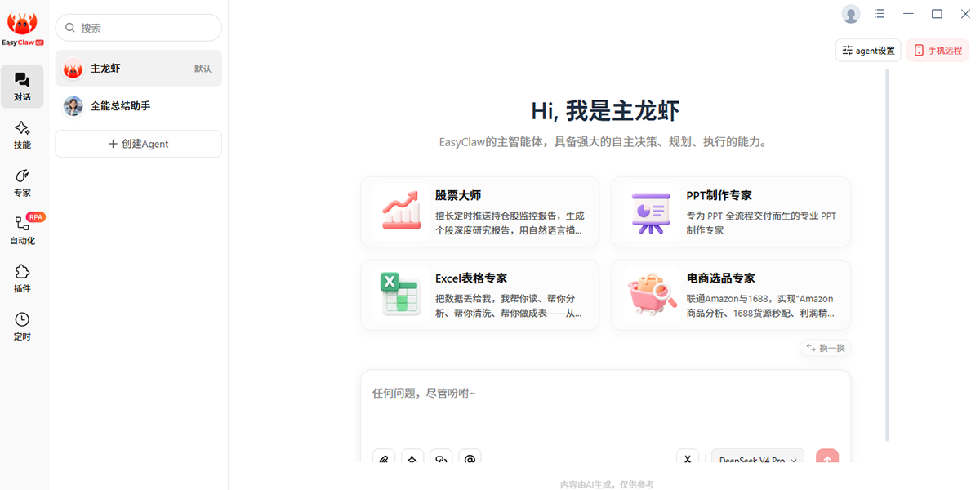Screen dimensions: 980x490
Task: Click the EasyClaw的主智能体 subtitle text
Action: pos(604,142)
